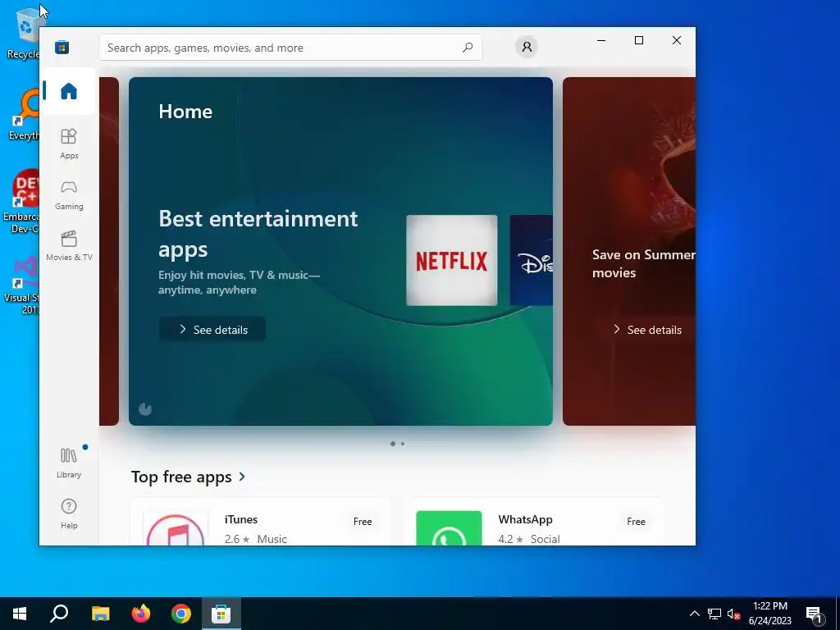Go to the Home sidebar icon
Viewport: 840px width, 630px height.
click(x=69, y=91)
